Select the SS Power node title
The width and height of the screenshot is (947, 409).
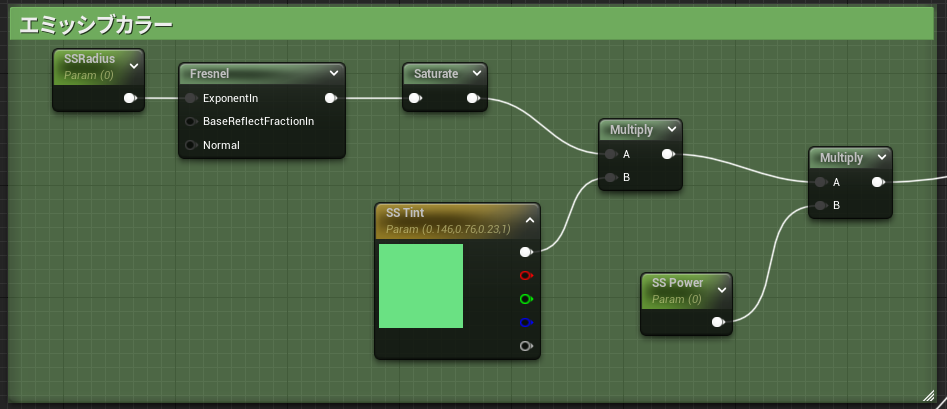(x=678, y=283)
